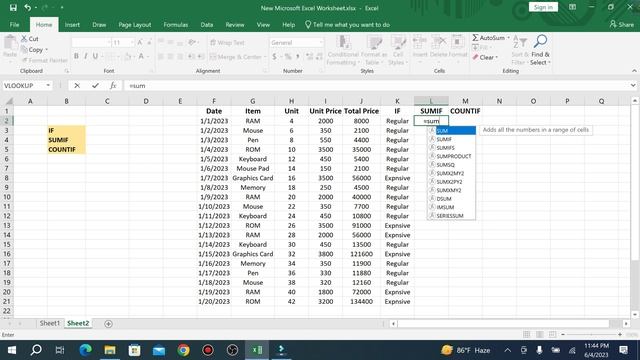
Task: Switch to Formulas ribbon tab
Action: 176,24
